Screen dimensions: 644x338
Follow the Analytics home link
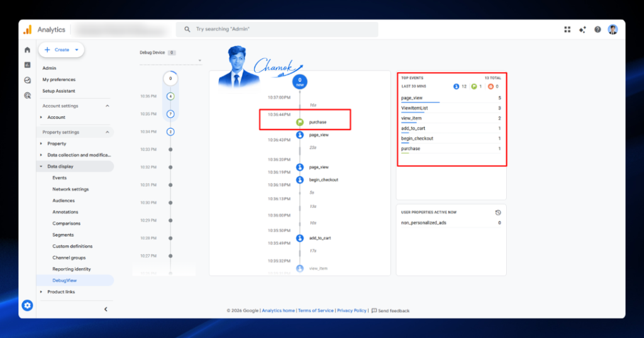point(278,310)
